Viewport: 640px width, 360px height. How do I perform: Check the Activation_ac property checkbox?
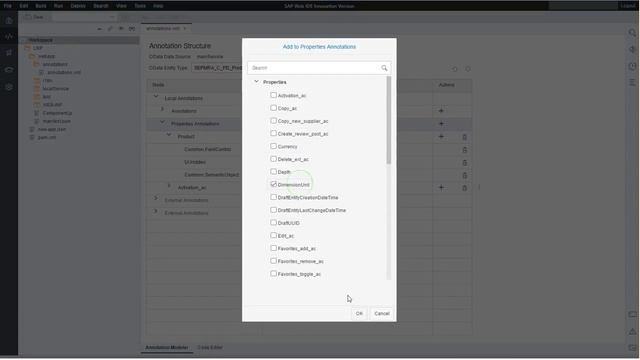(273, 95)
